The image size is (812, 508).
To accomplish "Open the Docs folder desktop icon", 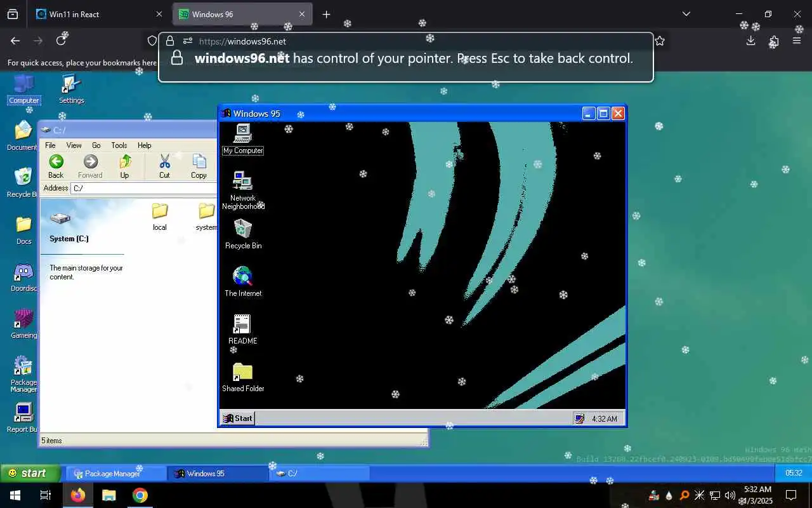I will pos(23,230).
